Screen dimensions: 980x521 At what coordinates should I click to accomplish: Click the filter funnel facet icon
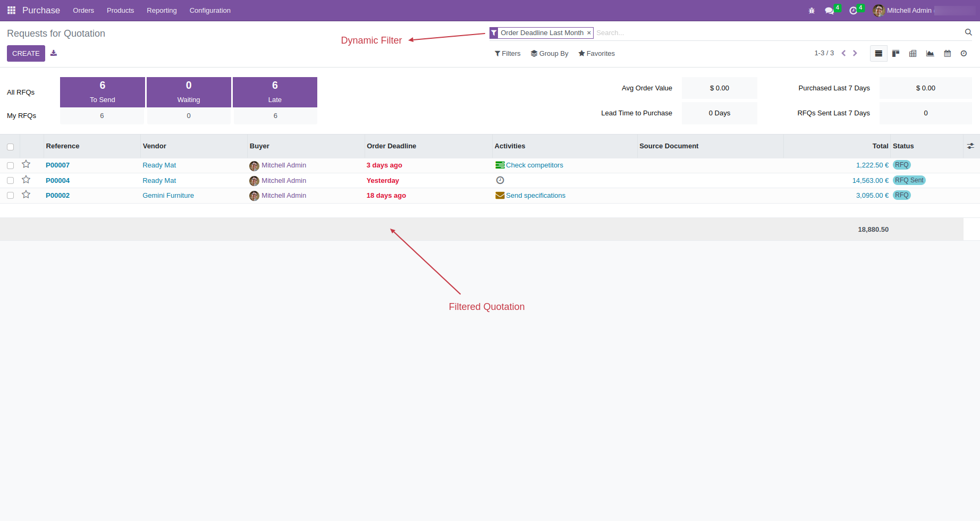[x=494, y=33]
